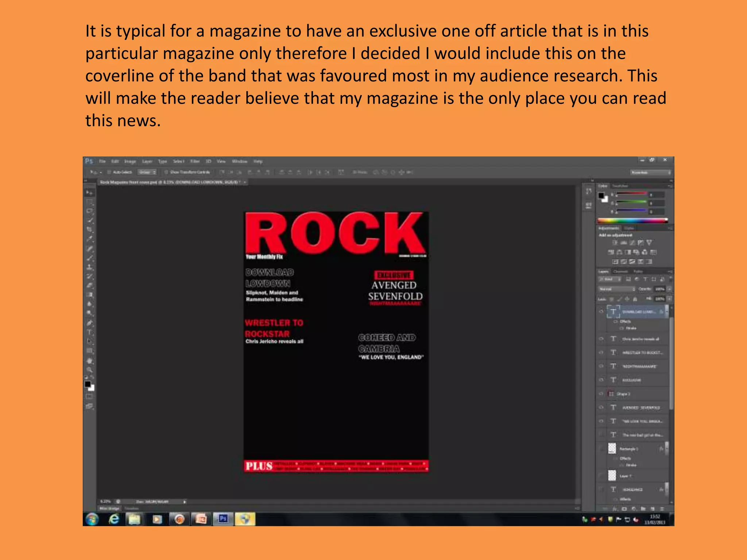Select the Blur tool
Viewport: 747px width, 560px height.
[x=89, y=304]
